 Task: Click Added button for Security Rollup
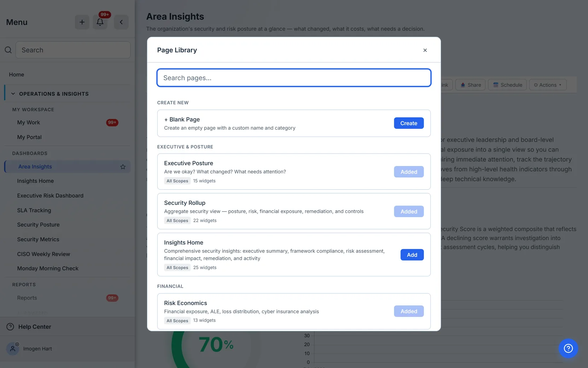tap(409, 212)
